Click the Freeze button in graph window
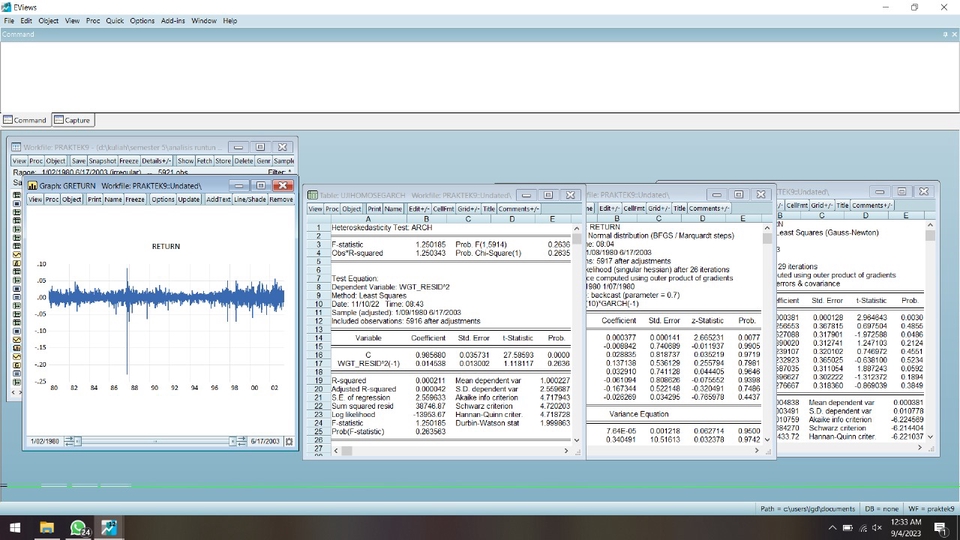The width and height of the screenshot is (960, 540). (x=135, y=199)
